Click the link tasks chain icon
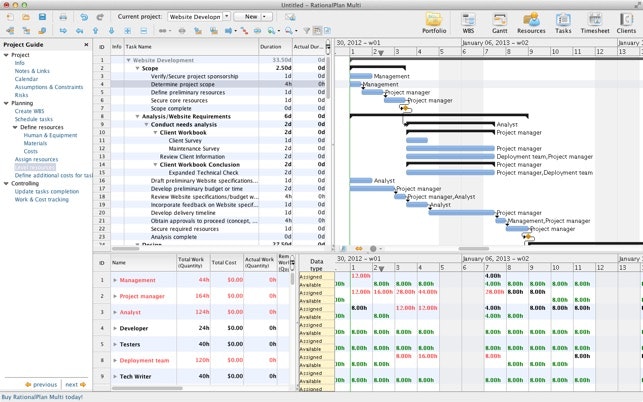Screen dimensions: 643x402 [x=163, y=31]
